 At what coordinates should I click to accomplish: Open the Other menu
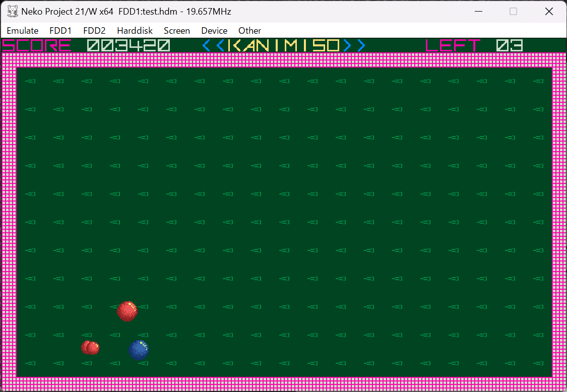pyautogui.click(x=249, y=31)
